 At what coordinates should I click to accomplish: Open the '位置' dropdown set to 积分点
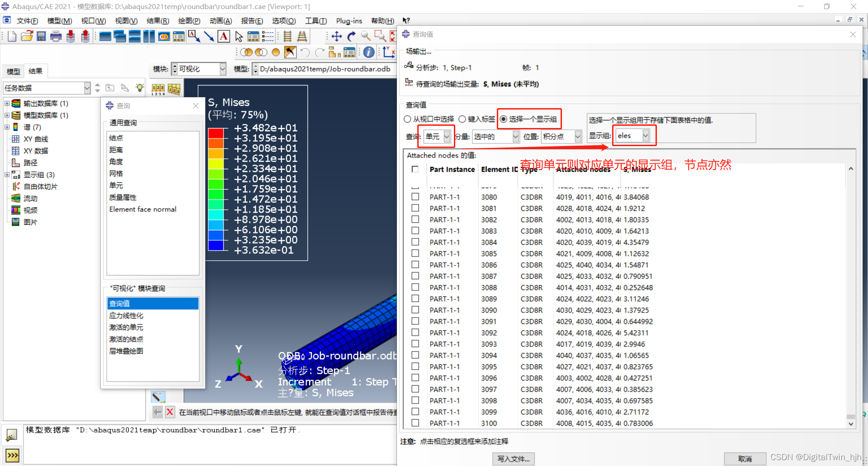coord(561,136)
